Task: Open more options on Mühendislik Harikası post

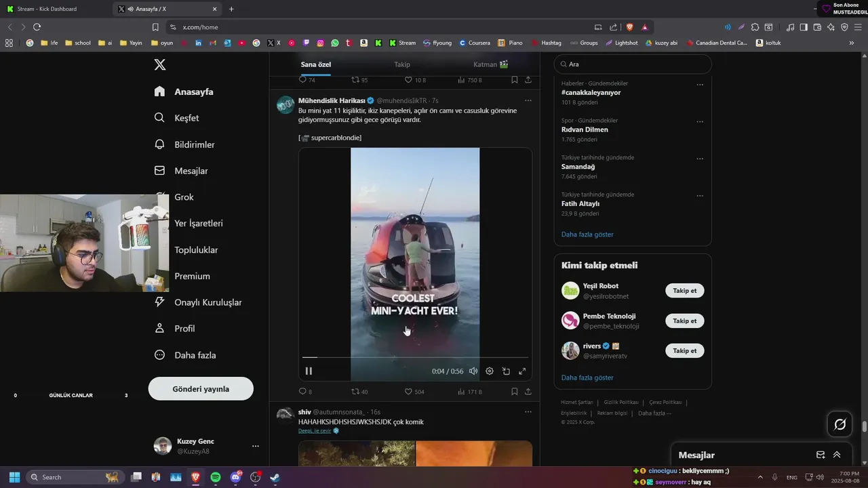Action: (528, 100)
